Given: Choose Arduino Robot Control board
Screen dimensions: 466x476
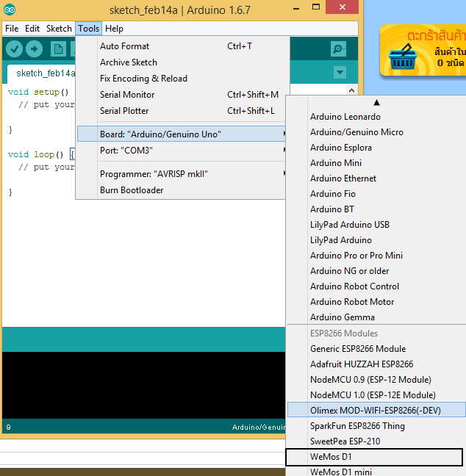Looking at the screenshot, I should point(376,286).
